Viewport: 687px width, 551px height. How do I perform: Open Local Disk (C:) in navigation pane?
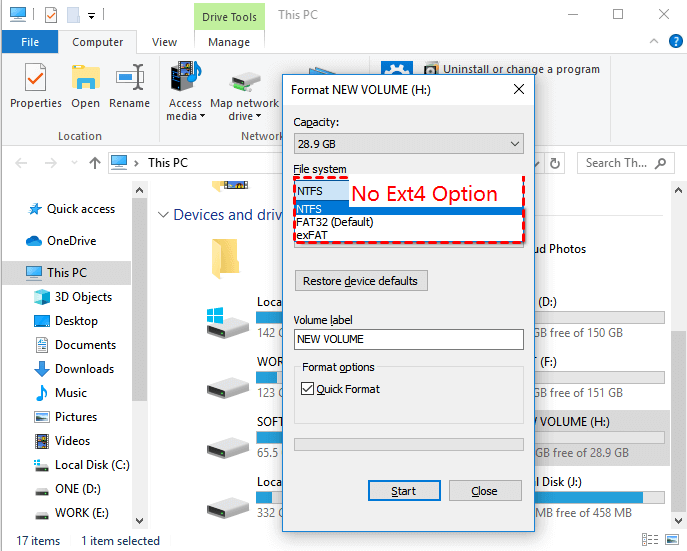[x=82, y=465]
